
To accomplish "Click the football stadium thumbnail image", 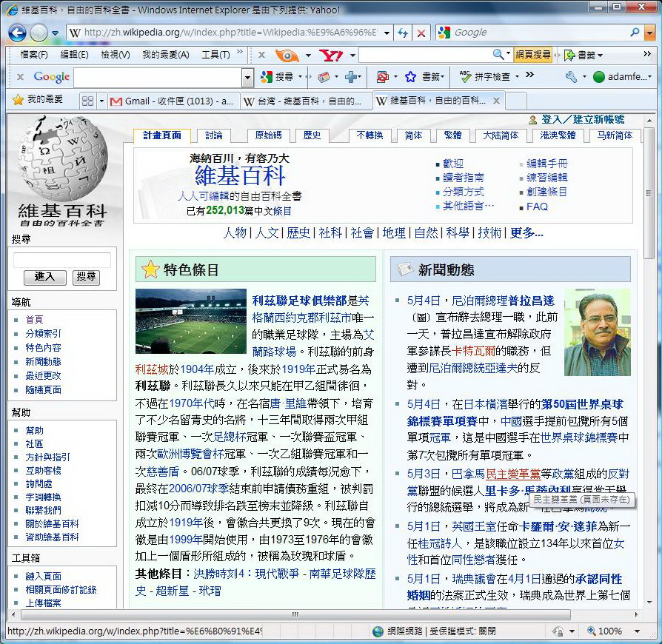I will click(190, 321).
